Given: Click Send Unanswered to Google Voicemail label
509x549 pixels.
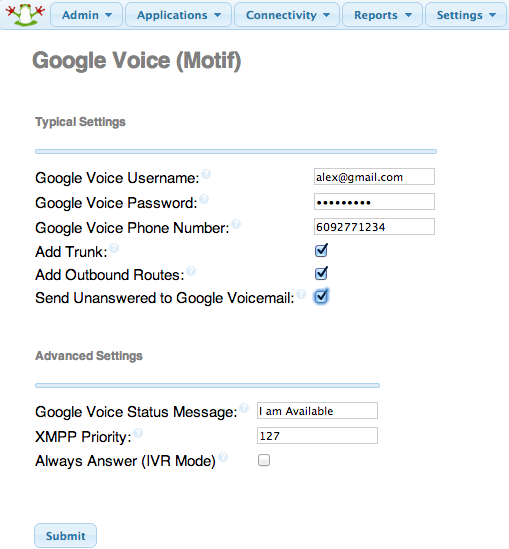Looking at the screenshot, I should 165,298.
